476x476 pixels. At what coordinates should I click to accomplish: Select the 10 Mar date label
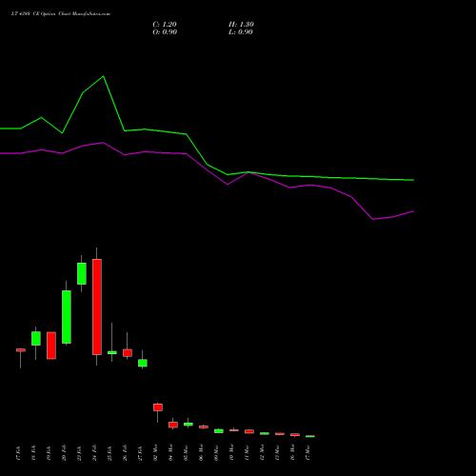[231, 453]
